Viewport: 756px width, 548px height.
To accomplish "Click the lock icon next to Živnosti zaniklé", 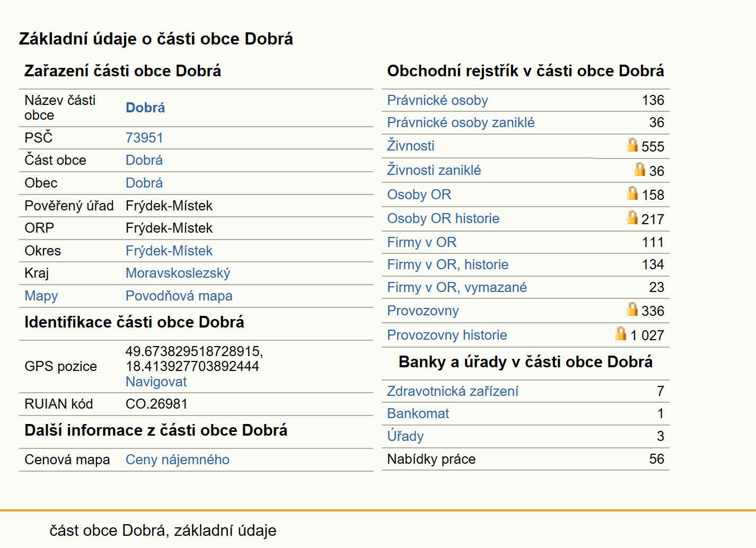I will point(640,169).
